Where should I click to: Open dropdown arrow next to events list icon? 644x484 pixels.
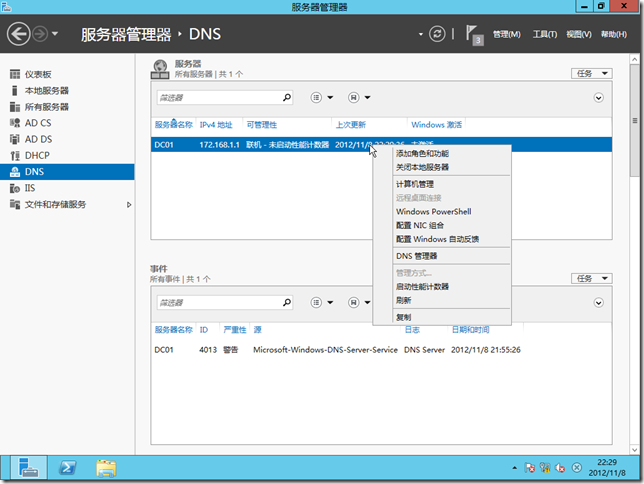click(x=330, y=303)
